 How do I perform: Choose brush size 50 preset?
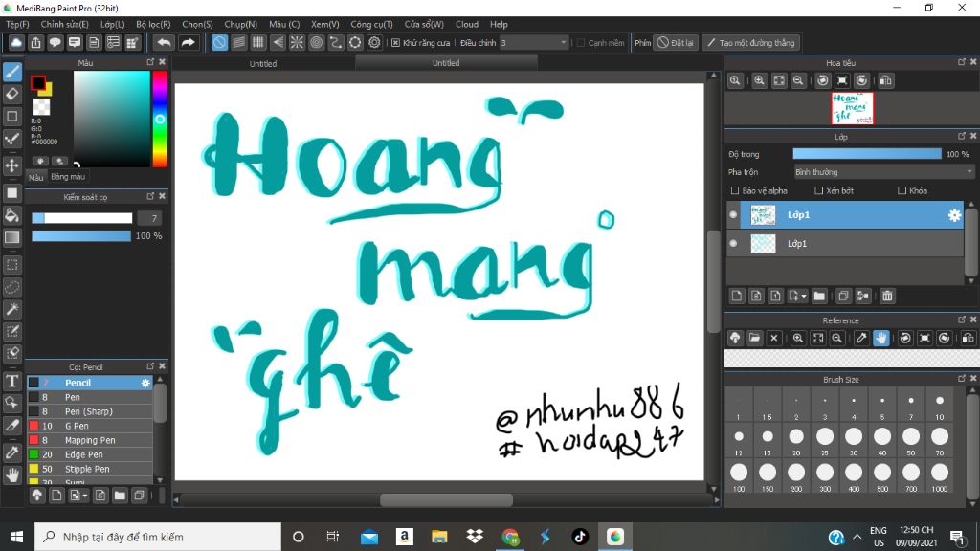[911, 441]
